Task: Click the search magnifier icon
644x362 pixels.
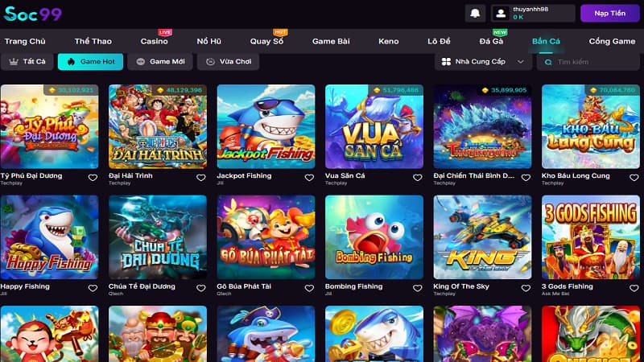Action: point(548,62)
